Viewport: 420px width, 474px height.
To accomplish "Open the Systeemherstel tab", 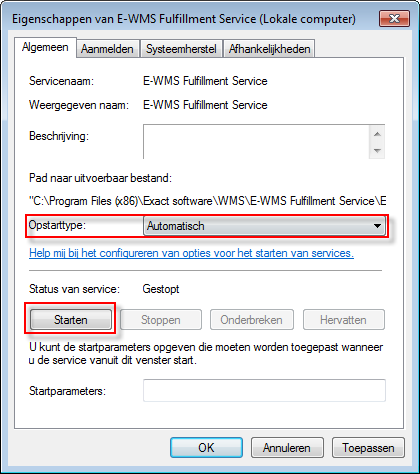I will [x=181, y=49].
